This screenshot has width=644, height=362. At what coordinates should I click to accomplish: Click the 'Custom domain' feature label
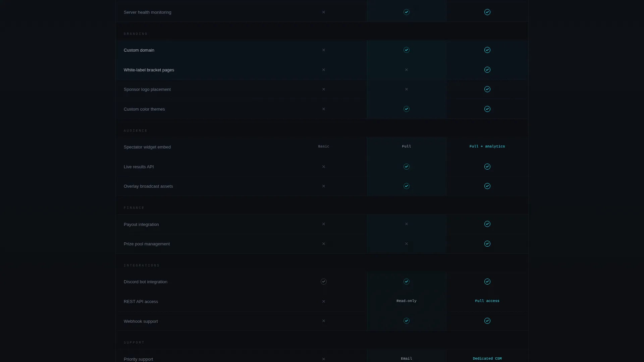[139, 50]
